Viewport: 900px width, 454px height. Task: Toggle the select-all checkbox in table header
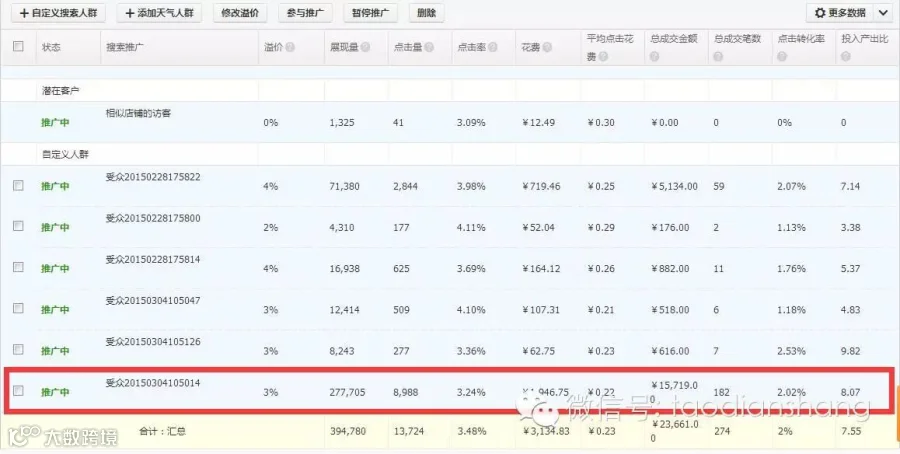[18, 46]
